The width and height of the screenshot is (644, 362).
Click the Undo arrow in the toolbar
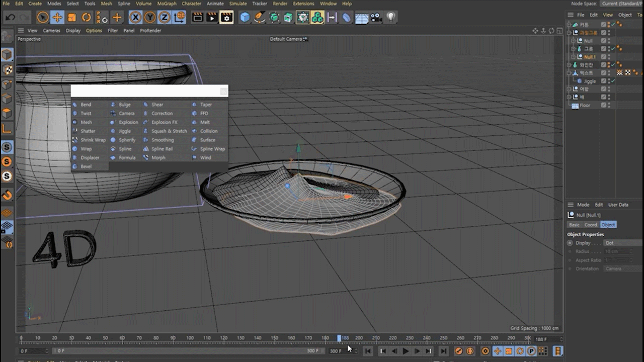click(x=10, y=18)
